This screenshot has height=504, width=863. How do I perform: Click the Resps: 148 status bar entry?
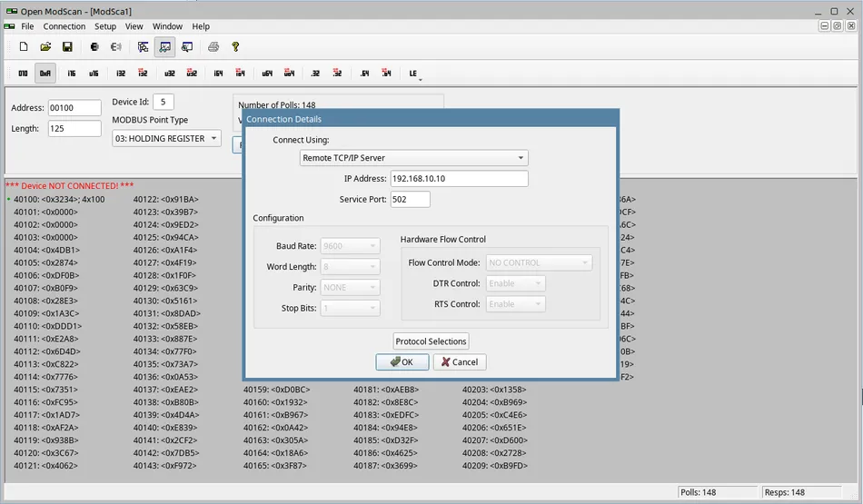tap(801, 492)
